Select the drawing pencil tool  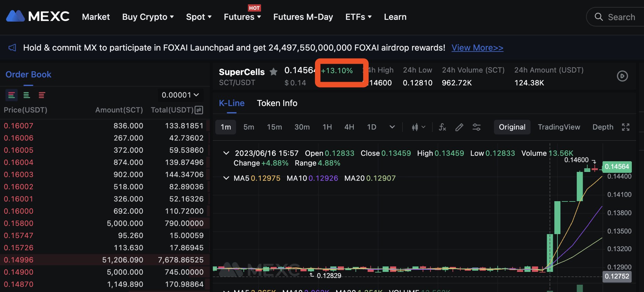coord(459,127)
